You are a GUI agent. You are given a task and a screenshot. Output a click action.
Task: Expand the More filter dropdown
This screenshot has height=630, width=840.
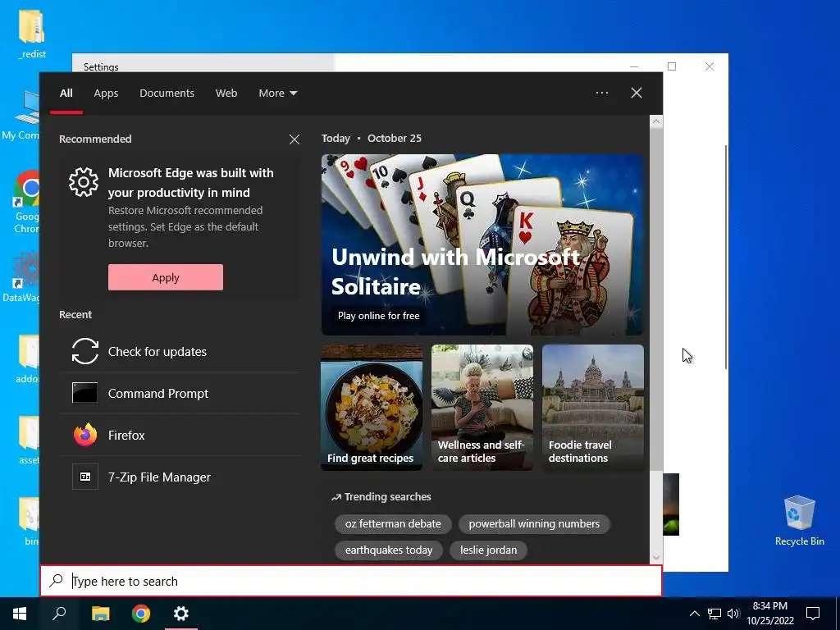(x=277, y=94)
